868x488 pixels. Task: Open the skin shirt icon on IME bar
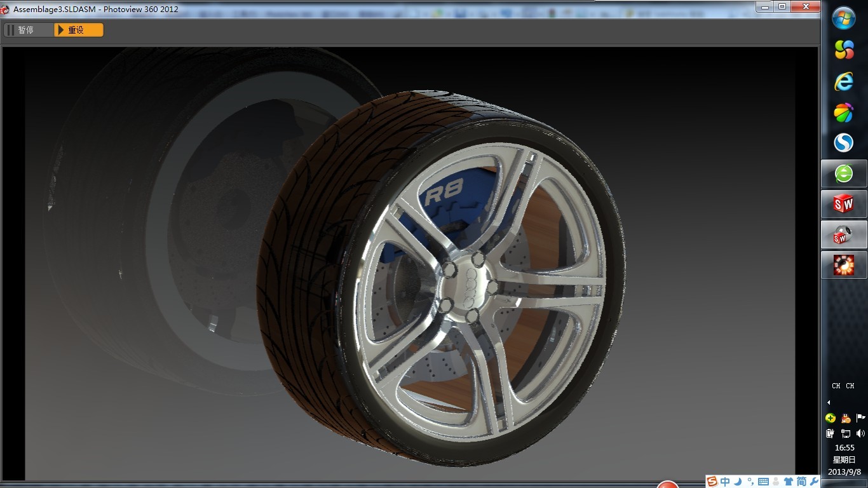(789, 482)
